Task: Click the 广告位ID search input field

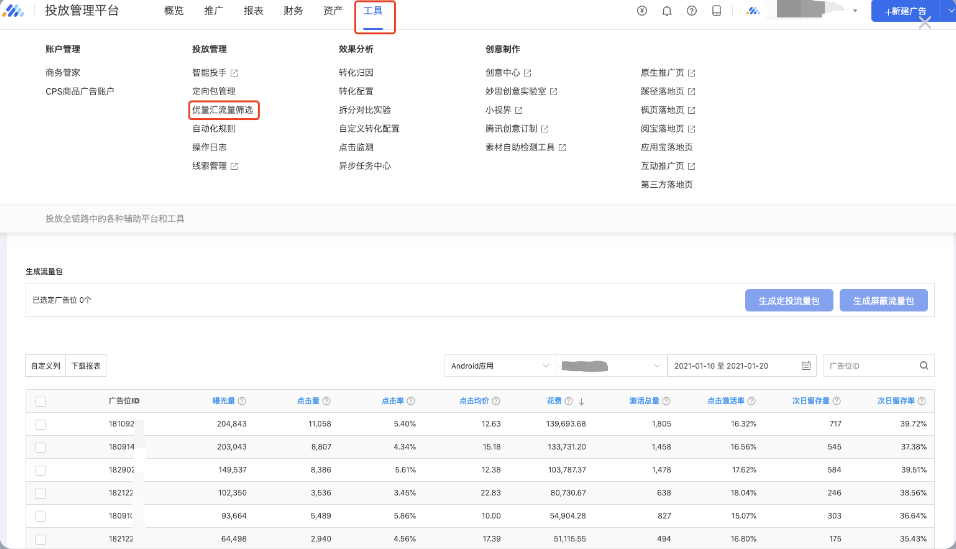Action: click(868, 366)
